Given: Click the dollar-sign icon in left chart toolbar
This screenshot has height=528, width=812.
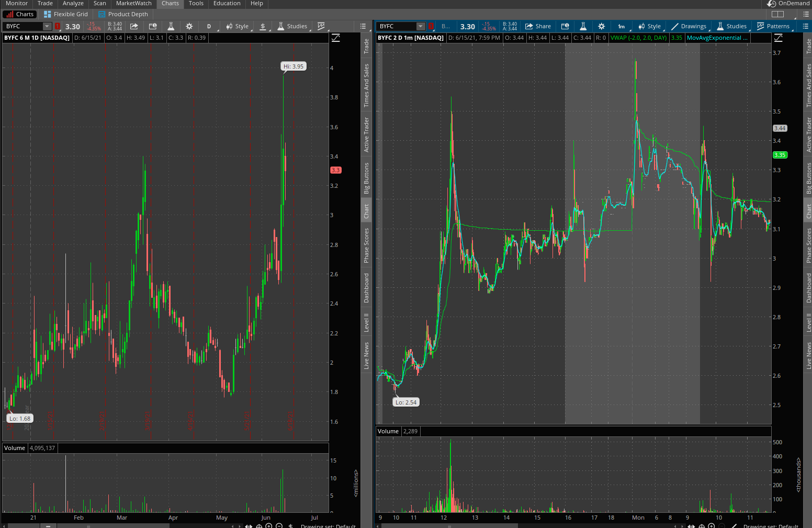Looking at the screenshot, I should pos(263,26).
